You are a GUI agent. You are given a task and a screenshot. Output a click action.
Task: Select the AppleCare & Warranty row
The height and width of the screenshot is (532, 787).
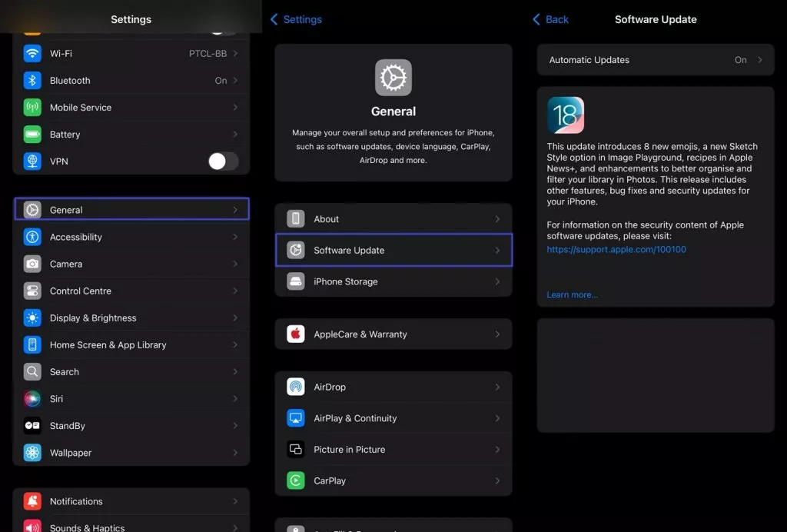click(393, 334)
